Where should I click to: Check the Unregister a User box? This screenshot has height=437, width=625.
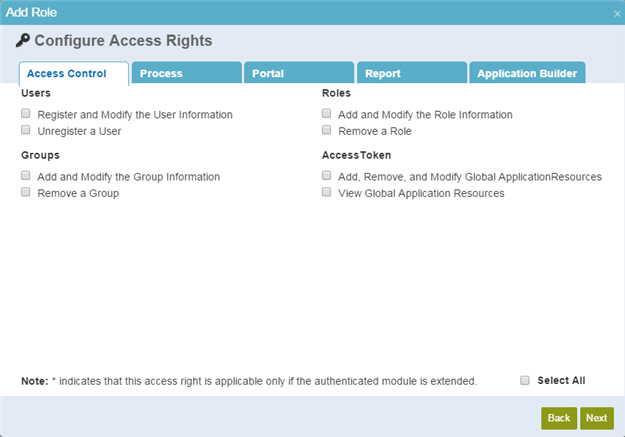click(26, 130)
